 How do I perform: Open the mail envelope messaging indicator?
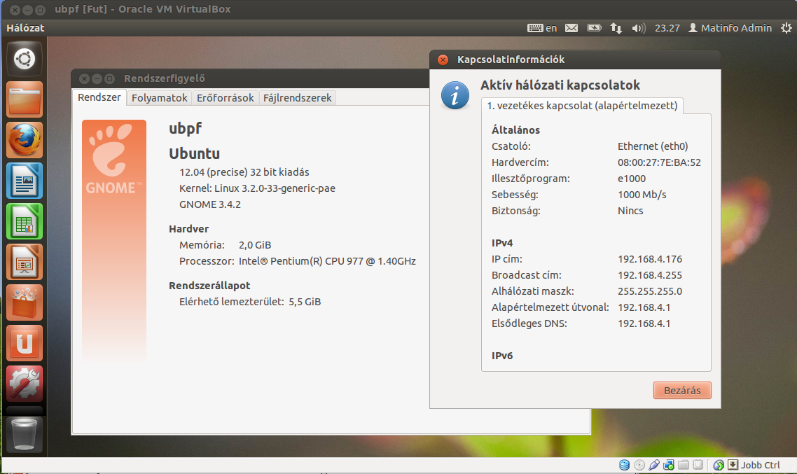pos(571,28)
